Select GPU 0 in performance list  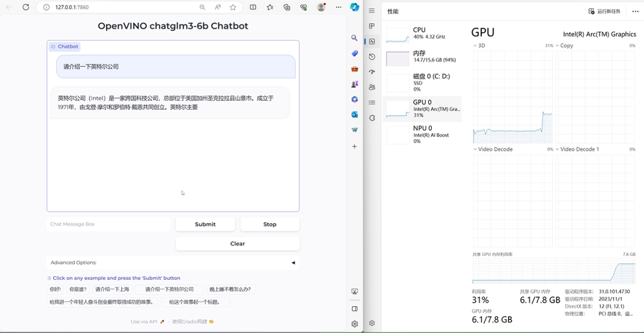pos(422,109)
